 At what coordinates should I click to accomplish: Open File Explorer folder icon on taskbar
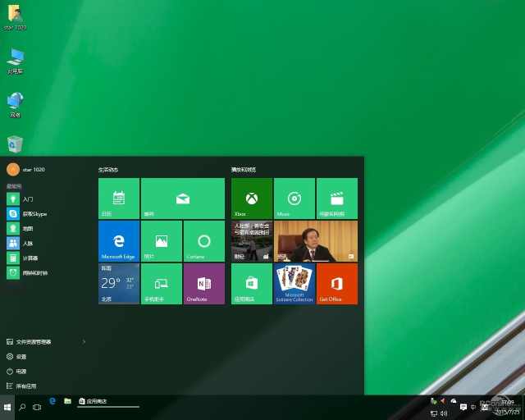pyautogui.click(x=67, y=401)
